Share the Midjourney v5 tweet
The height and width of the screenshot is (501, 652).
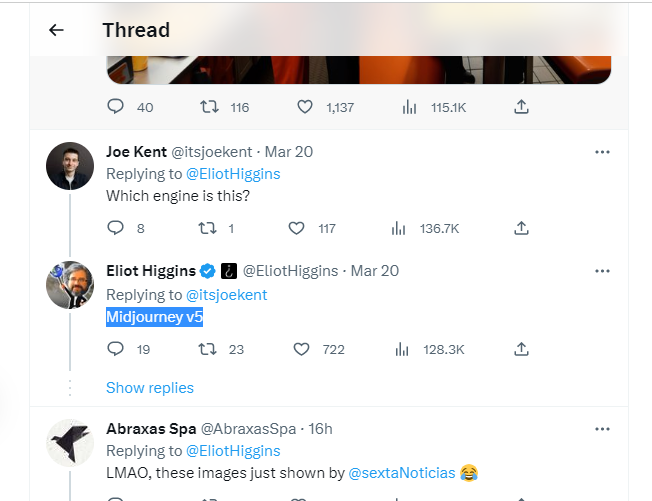point(521,349)
